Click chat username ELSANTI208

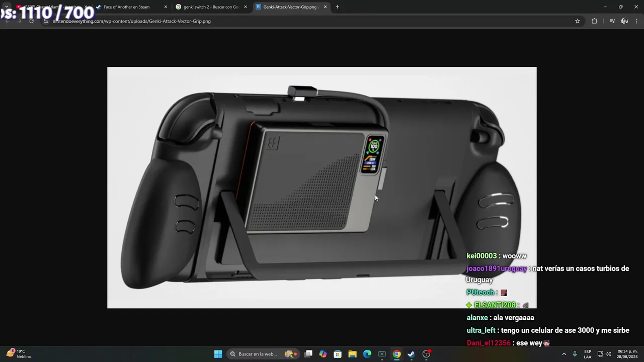[495, 305]
